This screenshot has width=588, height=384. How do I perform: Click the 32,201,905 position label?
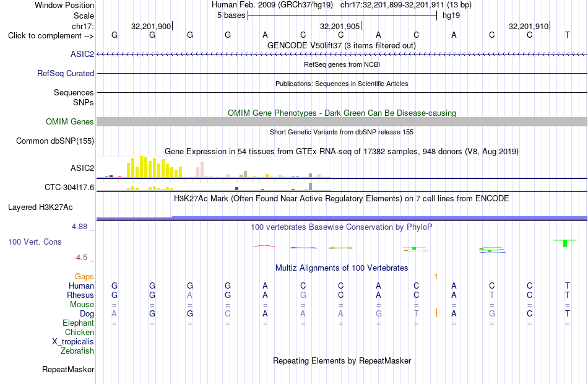tap(340, 26)
